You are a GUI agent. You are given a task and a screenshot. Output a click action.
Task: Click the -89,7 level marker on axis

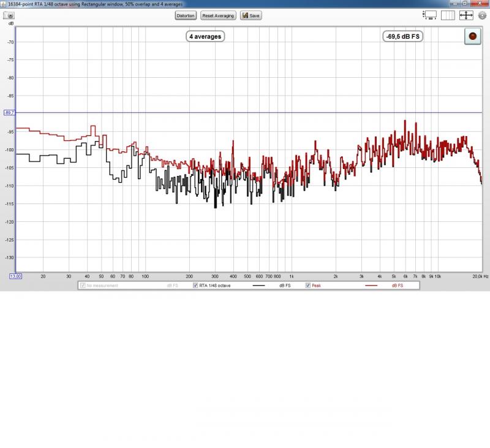(9, 113)
